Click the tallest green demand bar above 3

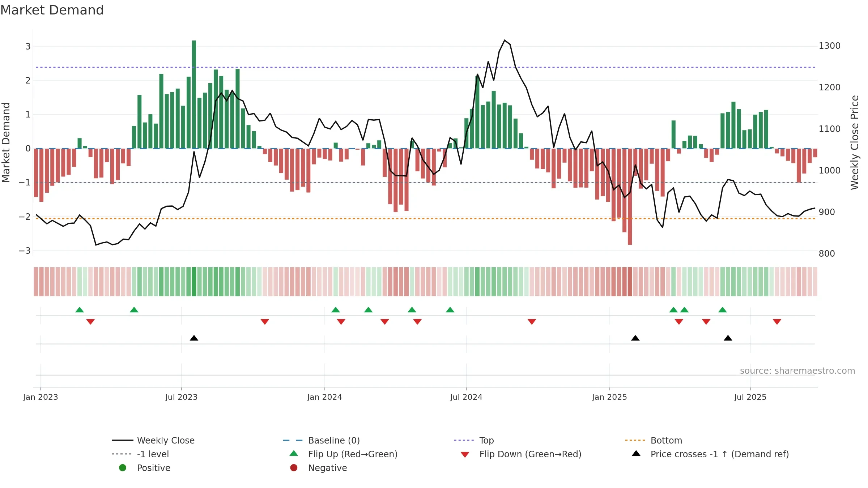(x=194, y=94)
